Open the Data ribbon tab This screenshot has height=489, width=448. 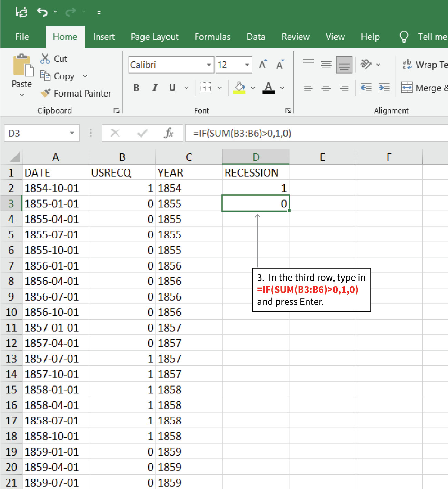(x=256, y=37)
